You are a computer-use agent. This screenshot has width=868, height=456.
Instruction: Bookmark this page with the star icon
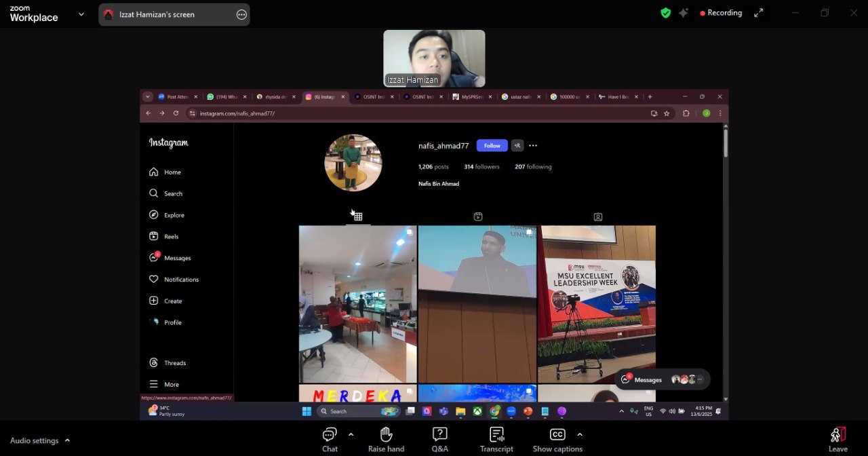(x=667, y=113)
